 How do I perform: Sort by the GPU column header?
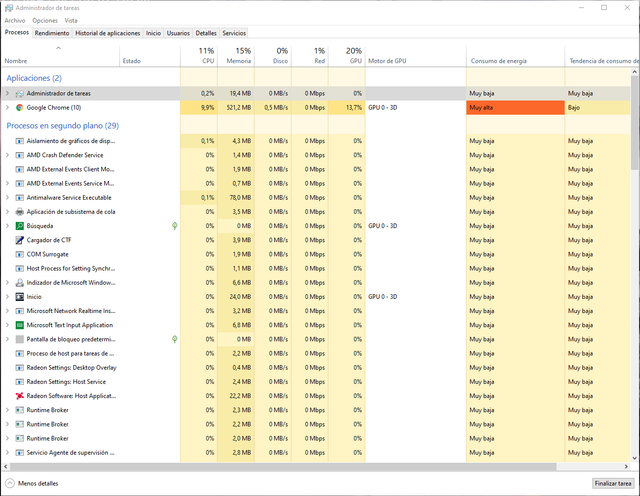point(347,56)
